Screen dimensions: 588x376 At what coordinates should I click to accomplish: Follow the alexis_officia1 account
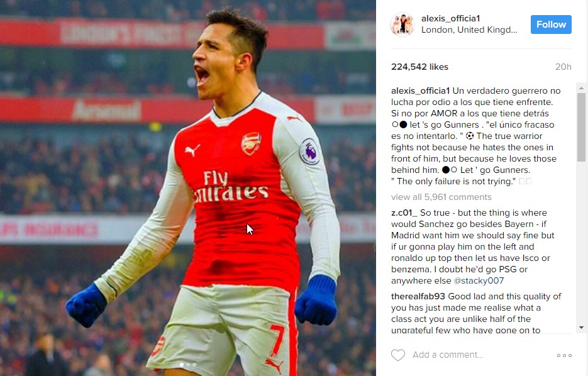click(x=551, y=25)
